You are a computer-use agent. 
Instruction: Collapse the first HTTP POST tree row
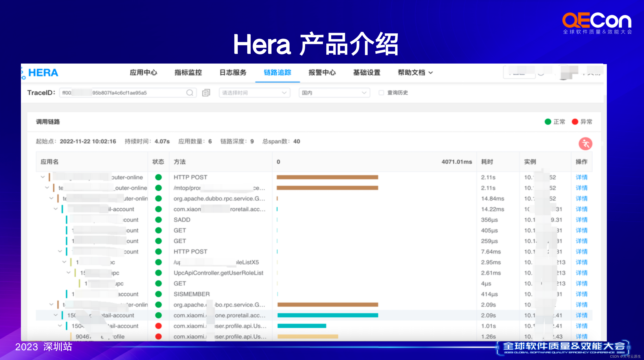(43, 177)
